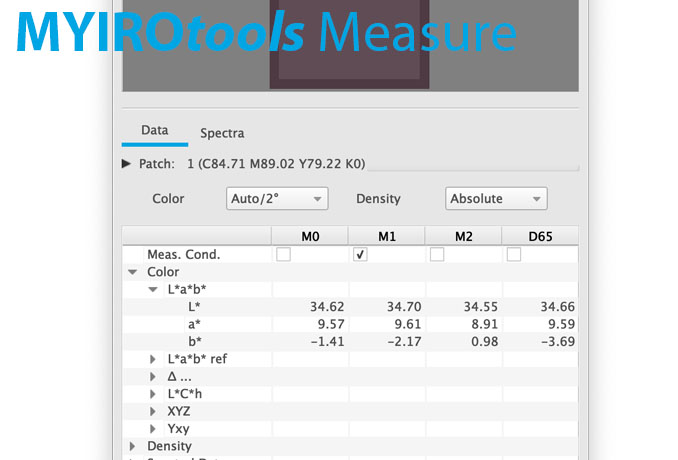
Task: Open the Density Absolute dropdown
Action: [x=496, y=198]
